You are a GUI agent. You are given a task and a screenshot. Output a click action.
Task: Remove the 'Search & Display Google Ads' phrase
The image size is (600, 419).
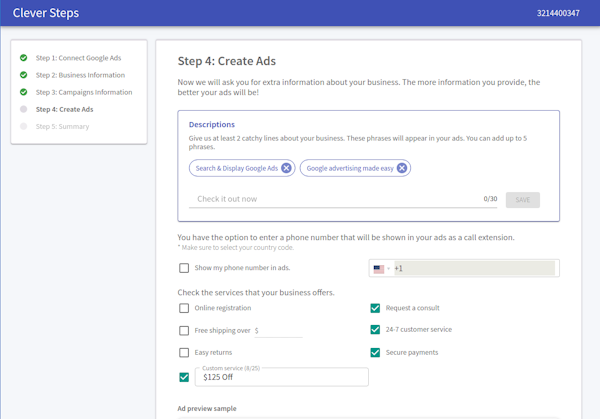tap(286, 168)
